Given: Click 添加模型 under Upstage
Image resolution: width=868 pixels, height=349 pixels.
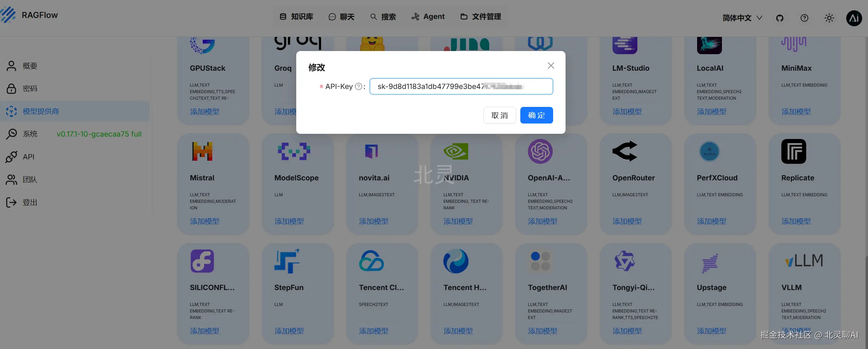Looking at the screenshot, I should (711, 331).
